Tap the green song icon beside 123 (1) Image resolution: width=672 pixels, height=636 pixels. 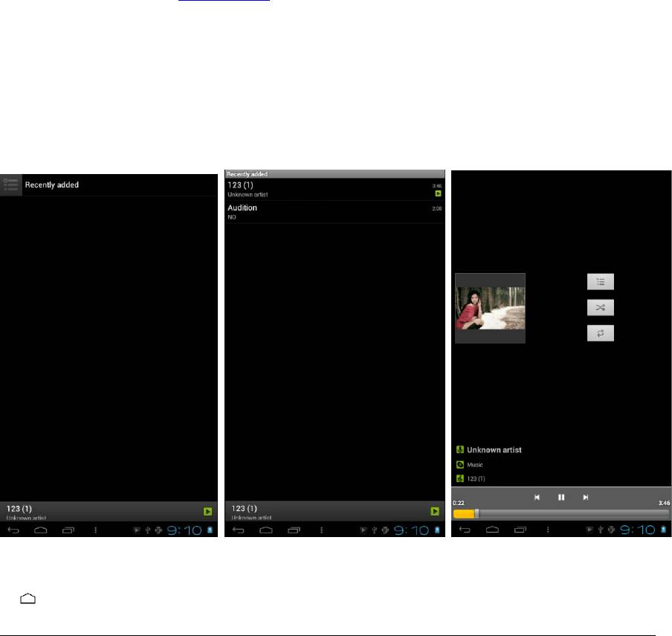pos(460,479)
